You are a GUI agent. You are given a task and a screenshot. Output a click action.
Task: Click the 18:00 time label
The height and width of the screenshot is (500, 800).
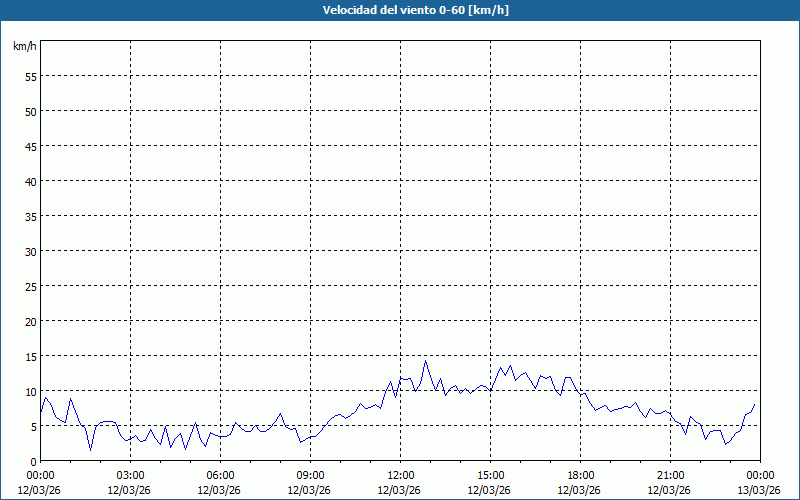(x=580, y=475)
